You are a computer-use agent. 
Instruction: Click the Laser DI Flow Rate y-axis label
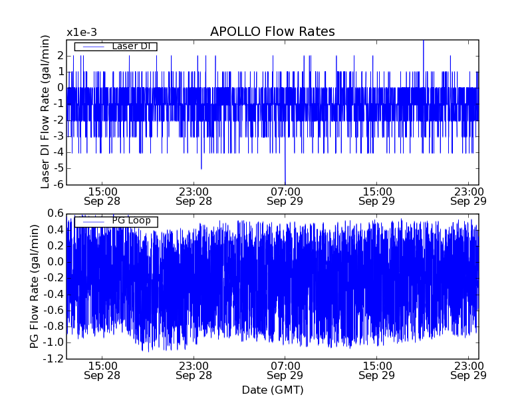click(x=45, y=112)
